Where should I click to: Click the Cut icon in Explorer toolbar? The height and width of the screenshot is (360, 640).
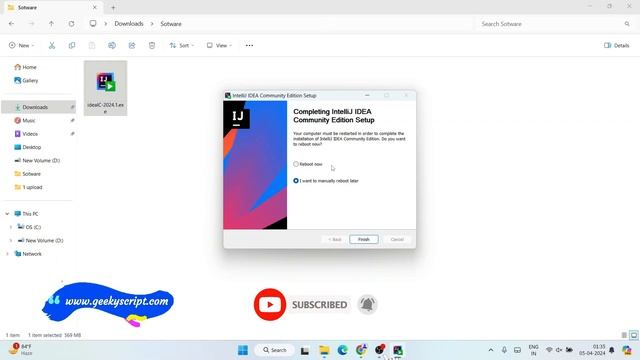point(52,45)
